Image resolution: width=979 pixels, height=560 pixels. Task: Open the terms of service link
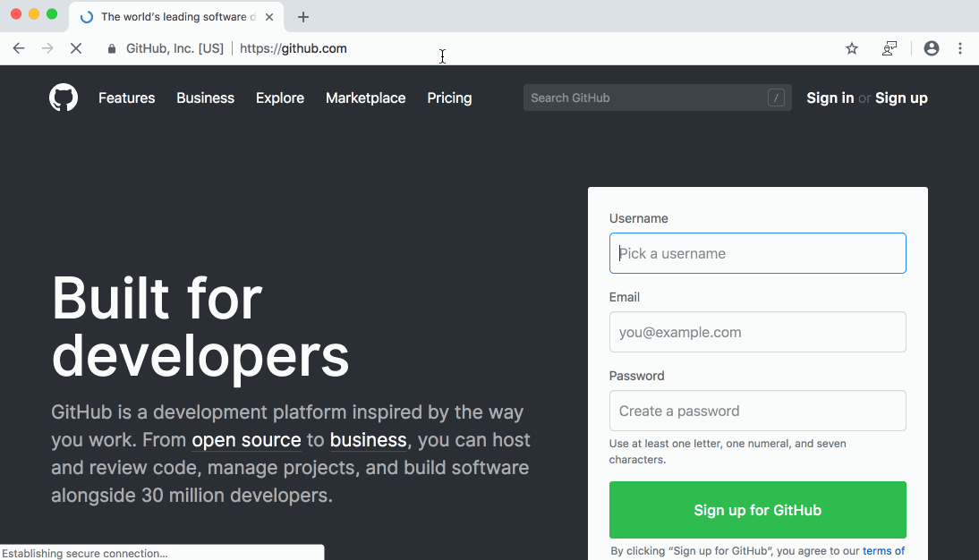point(883,551)
